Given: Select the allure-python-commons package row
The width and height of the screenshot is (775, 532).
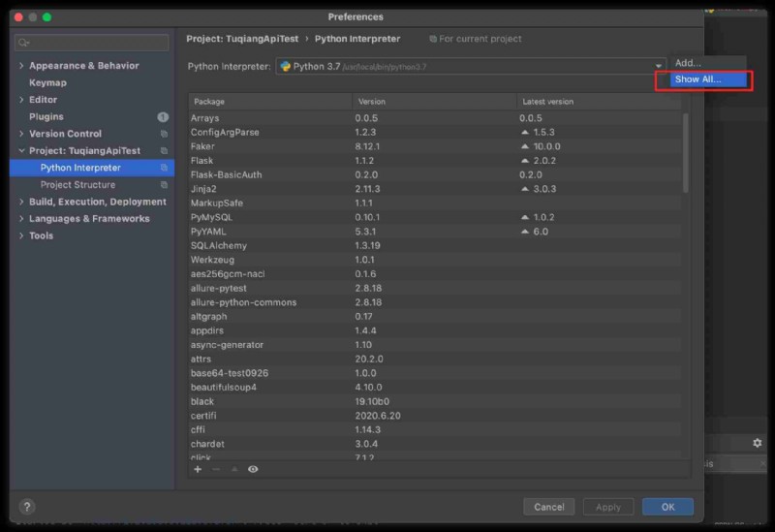Looking at the screenshot, I should [x=435, y=302].
